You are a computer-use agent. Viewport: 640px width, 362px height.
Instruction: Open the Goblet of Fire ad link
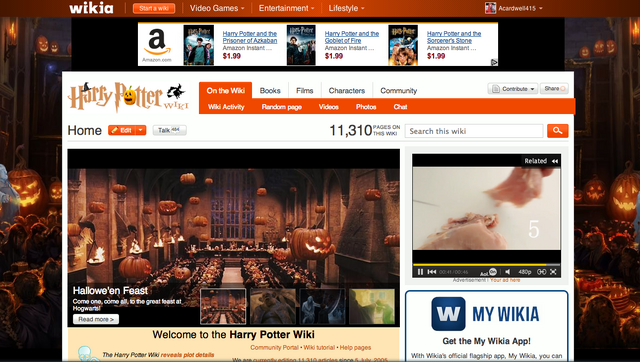[x=352, y=37]
